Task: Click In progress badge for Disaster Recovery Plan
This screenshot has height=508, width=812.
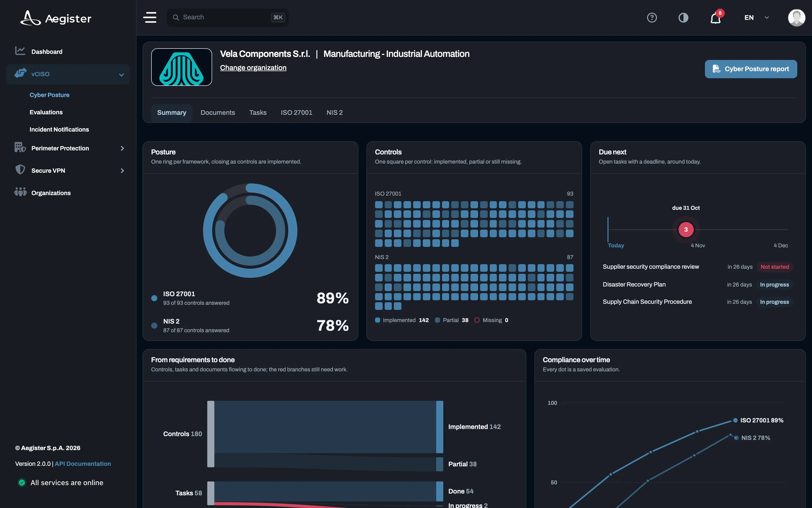Action: pos(774,284)
